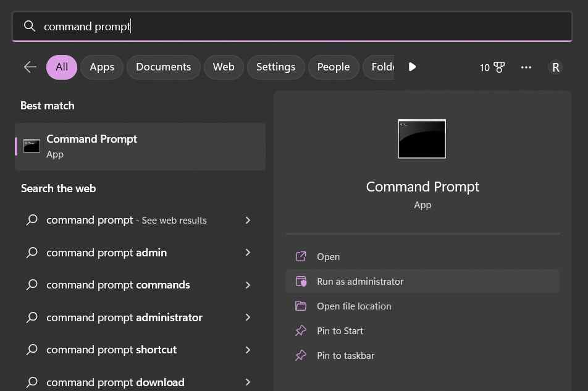
Task: Click the search magnifier icon in search box
Action: pos(29,26)
